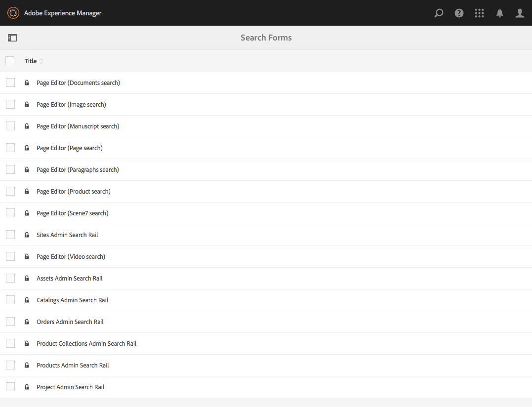Viewport: 532px width, 407px height.
Task: Open the user profile icon
Action: coord(520,13)
